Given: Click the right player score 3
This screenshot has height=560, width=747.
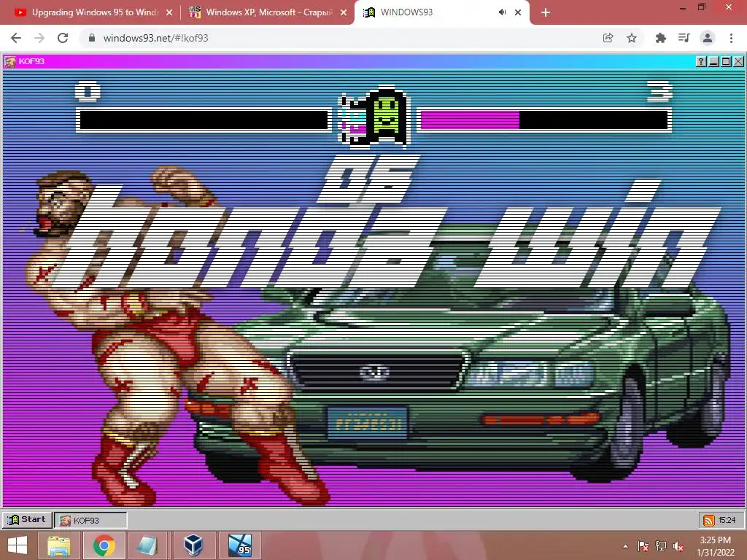Looking at the screenshot, I should 659,91.
